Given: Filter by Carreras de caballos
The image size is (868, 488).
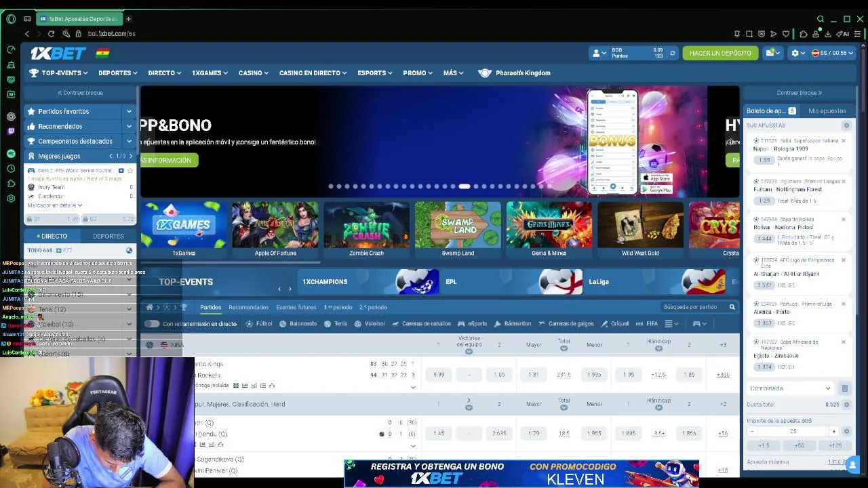Looking at the screenshot, I should pyautogui.click(x=421, y=324).
